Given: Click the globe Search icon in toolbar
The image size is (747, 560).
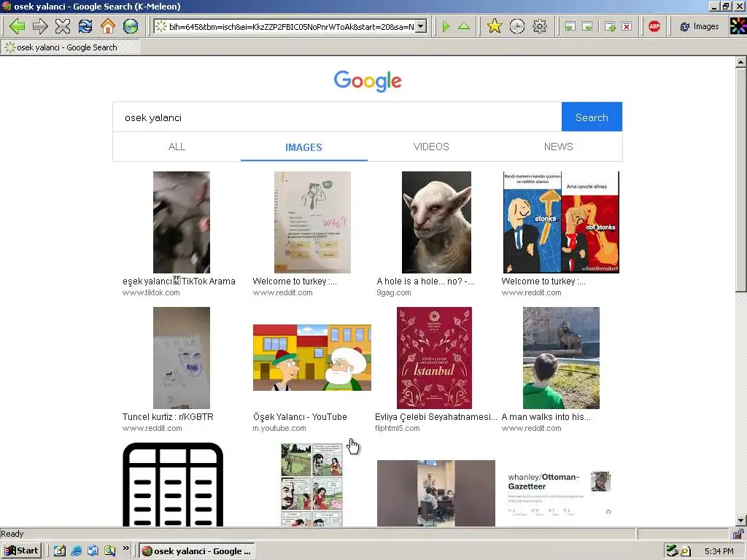Looking at the screenshot, I should (131, 26).
